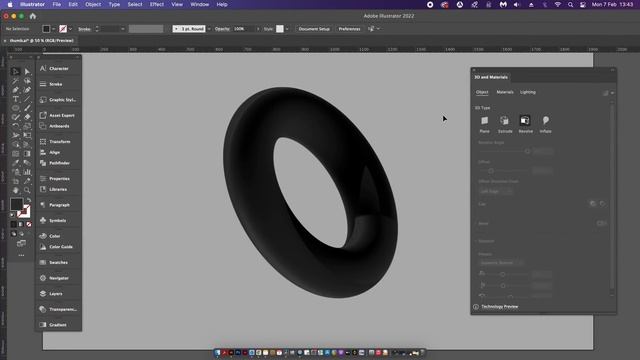Activate the Hand tool

click(x=16, y=190)
